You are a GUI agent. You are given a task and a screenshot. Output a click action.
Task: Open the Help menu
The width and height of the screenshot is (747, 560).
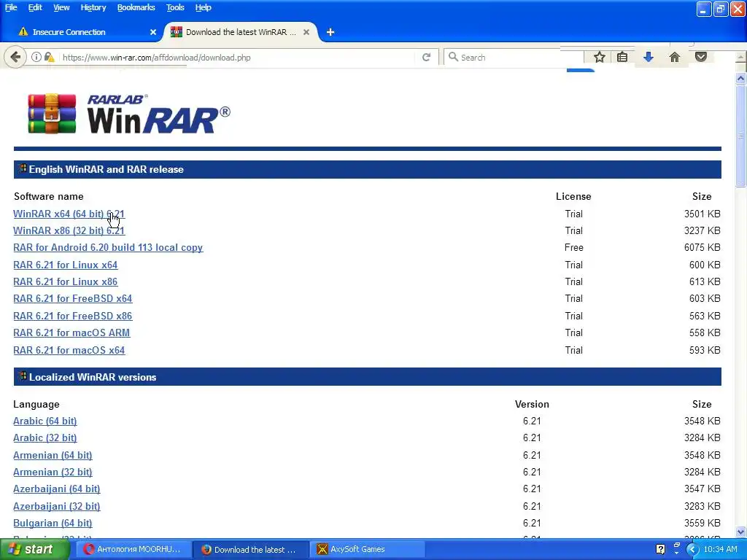pyautogui.click(x=203, y=7)
